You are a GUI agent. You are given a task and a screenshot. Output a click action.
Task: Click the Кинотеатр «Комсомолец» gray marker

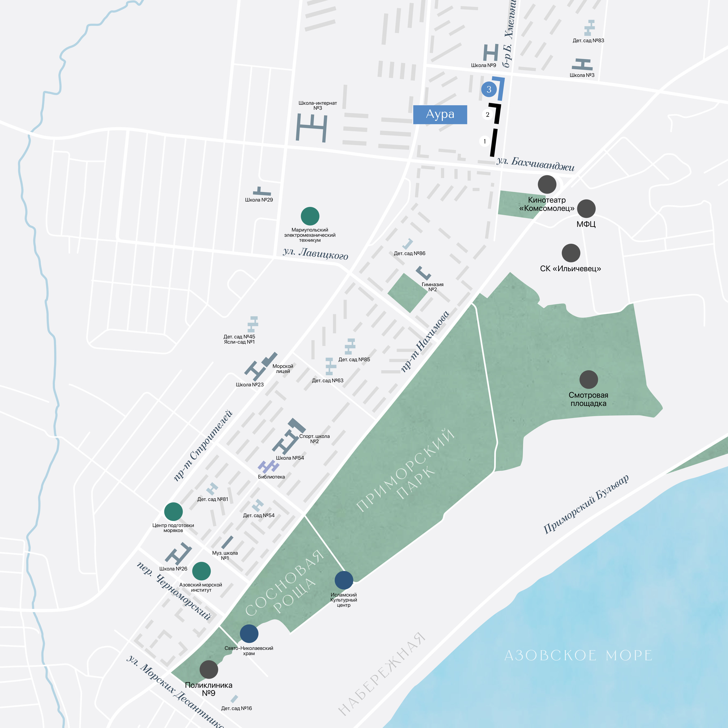[547, 184]
